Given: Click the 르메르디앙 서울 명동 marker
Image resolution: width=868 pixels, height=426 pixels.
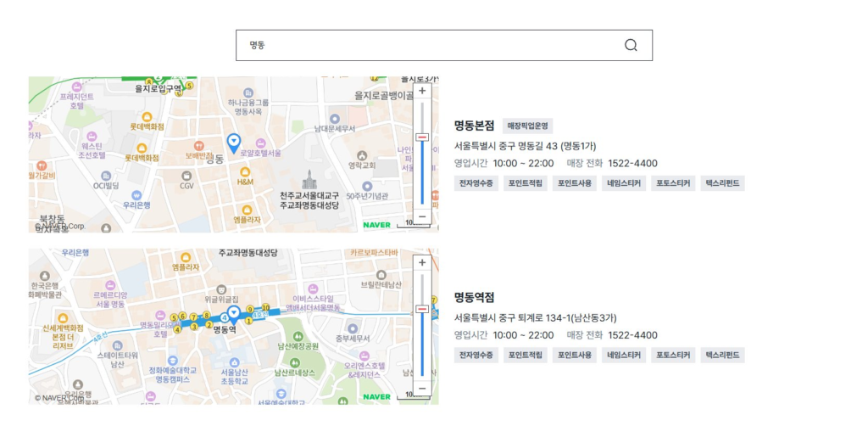Looking at the screenshot, I should (109, 285).
